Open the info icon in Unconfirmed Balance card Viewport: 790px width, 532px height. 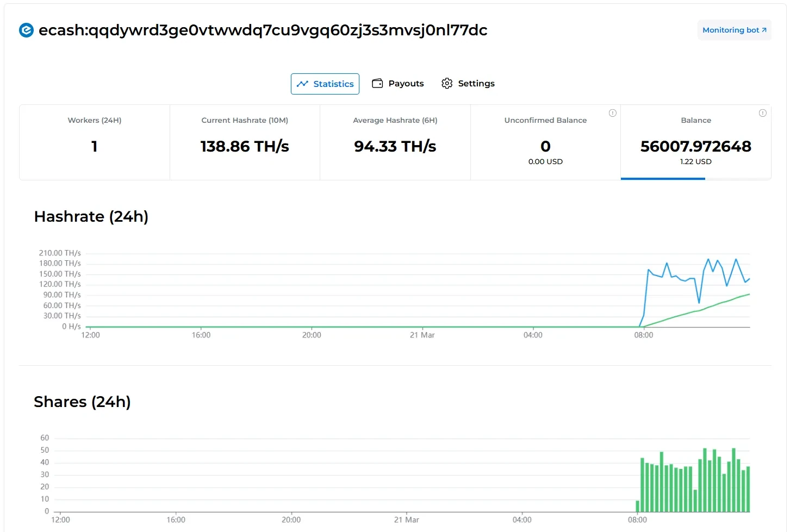point(612,113)
